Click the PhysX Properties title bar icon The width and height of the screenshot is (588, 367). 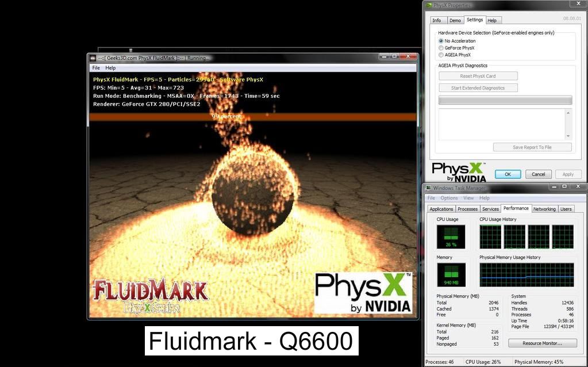click(x=428, y=5)
